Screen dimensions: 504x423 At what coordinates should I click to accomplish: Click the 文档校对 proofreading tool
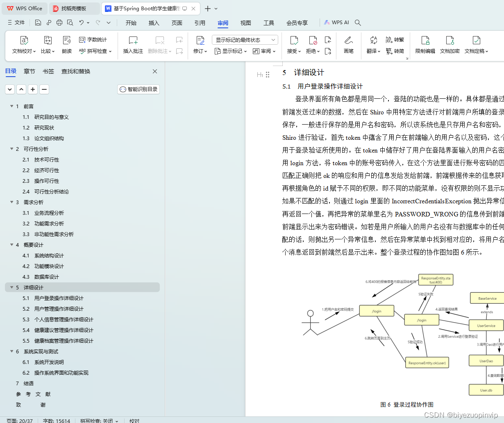[24, 45]
